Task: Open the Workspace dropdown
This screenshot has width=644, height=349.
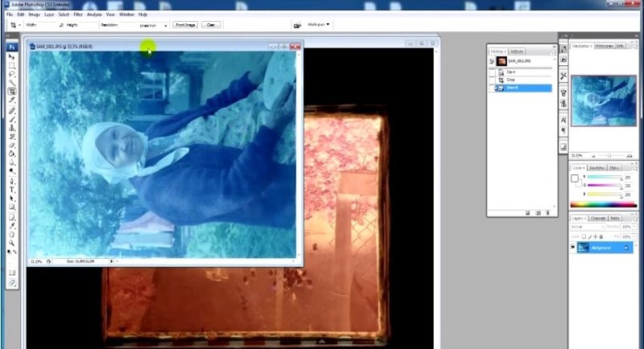Action: [x=317, y=24]
